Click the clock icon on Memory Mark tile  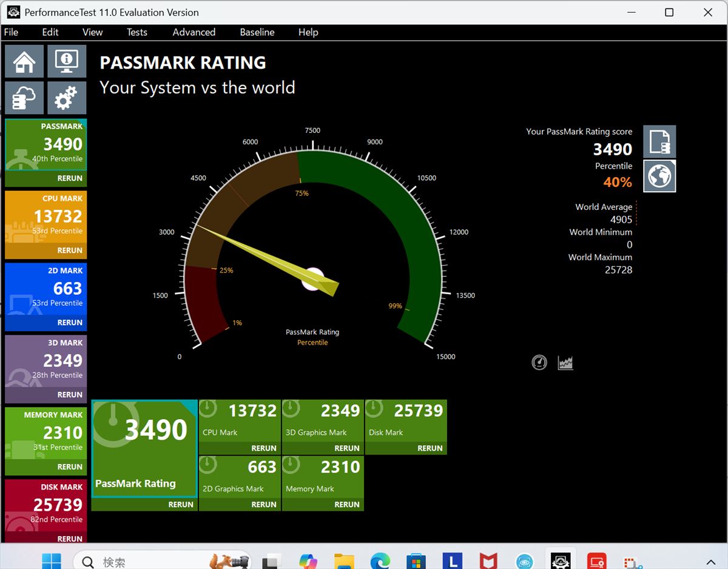pos(291,465)
